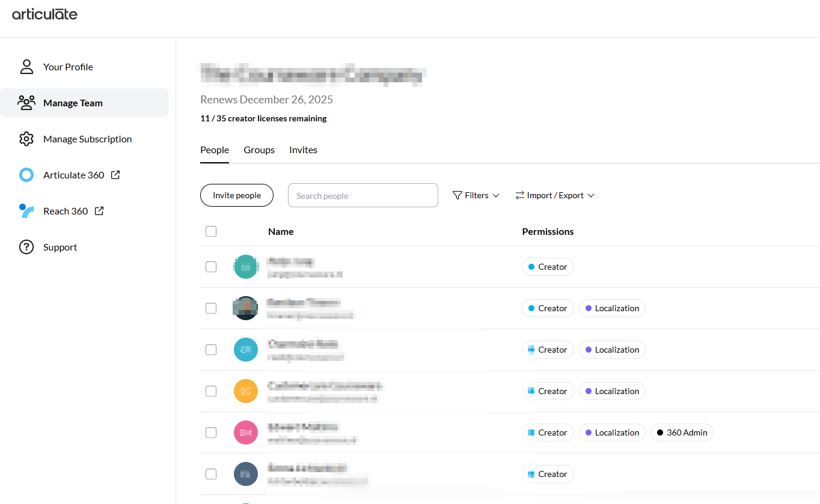Focus the Search people field
820x504 pixels.
[363, 195]
